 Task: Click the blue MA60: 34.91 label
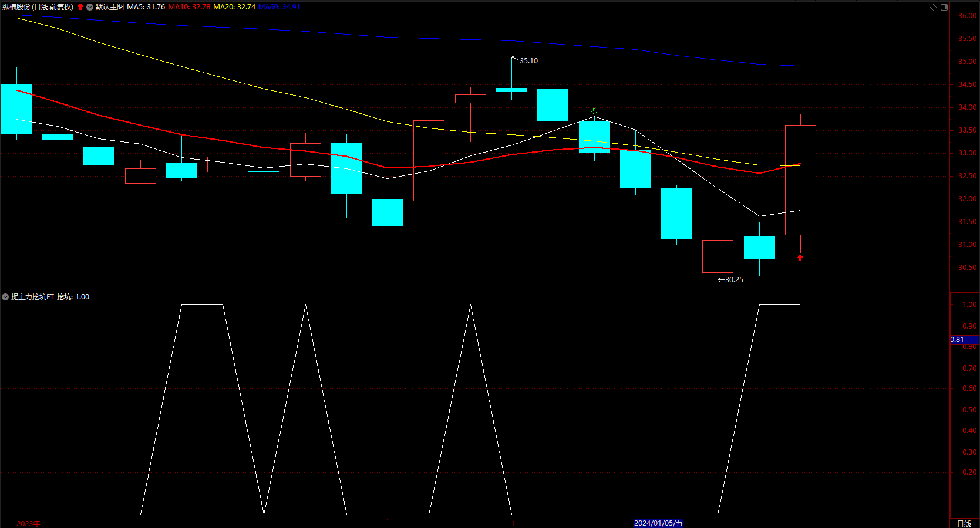pyautogui.click(x=279, y=7)
